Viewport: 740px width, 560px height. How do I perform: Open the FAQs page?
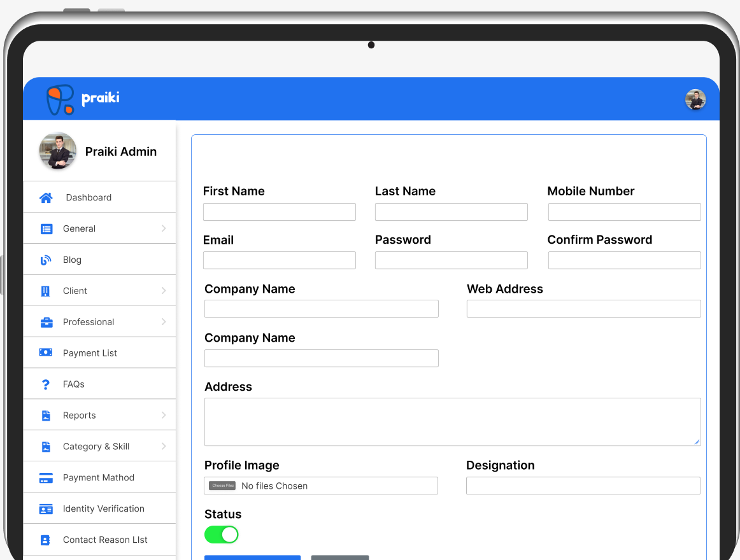(x=99, y=384)
